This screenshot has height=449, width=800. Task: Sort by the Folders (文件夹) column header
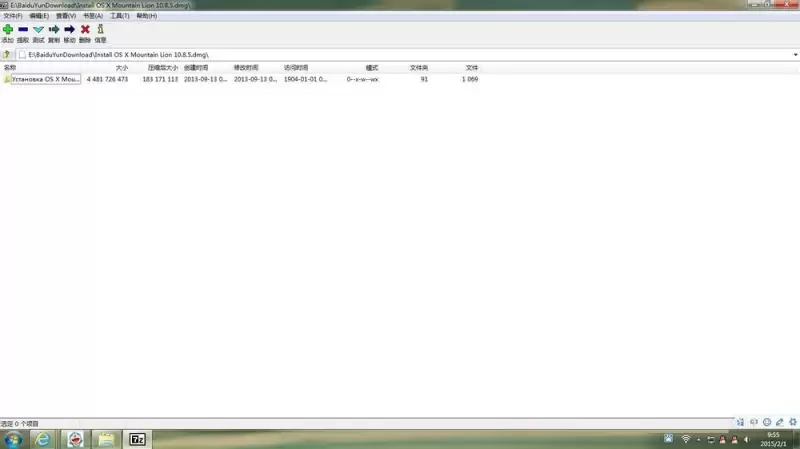click(x=419, y=67)
